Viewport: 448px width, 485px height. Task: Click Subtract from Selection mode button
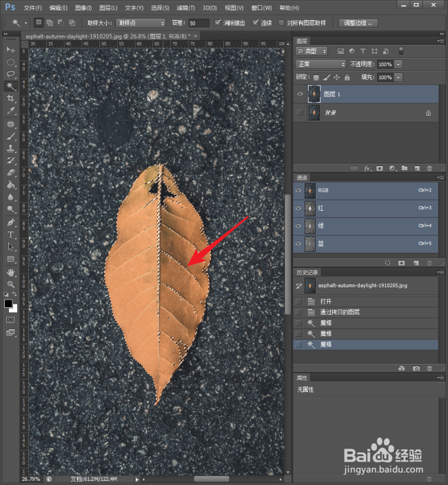[61, 23]
